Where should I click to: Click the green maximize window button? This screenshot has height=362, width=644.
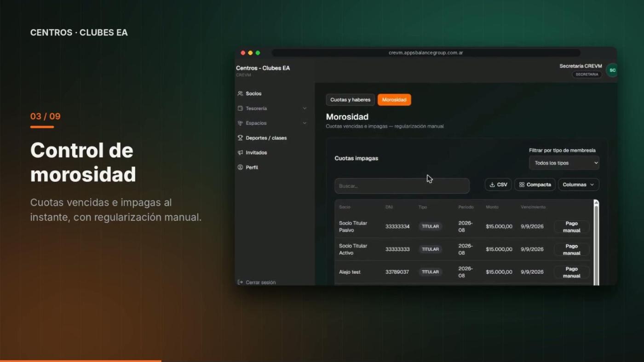[x=258, y=53]
